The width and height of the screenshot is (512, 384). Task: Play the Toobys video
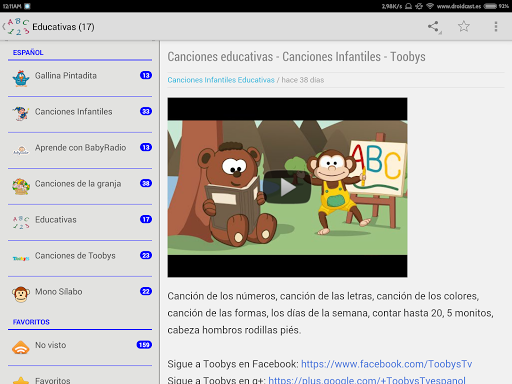(287, 187)
